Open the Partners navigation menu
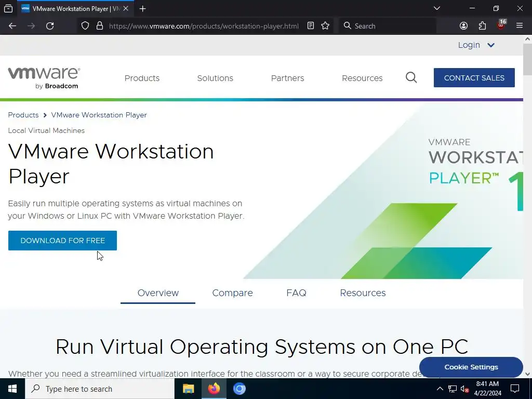Viewport: 532px width, 399px height. tap(287, 78)
